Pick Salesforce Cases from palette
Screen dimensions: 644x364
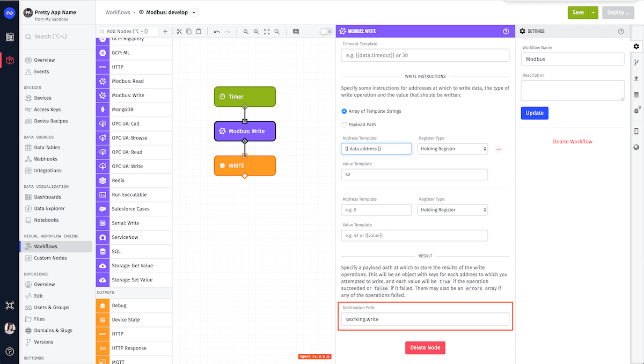tap(134, 209)
